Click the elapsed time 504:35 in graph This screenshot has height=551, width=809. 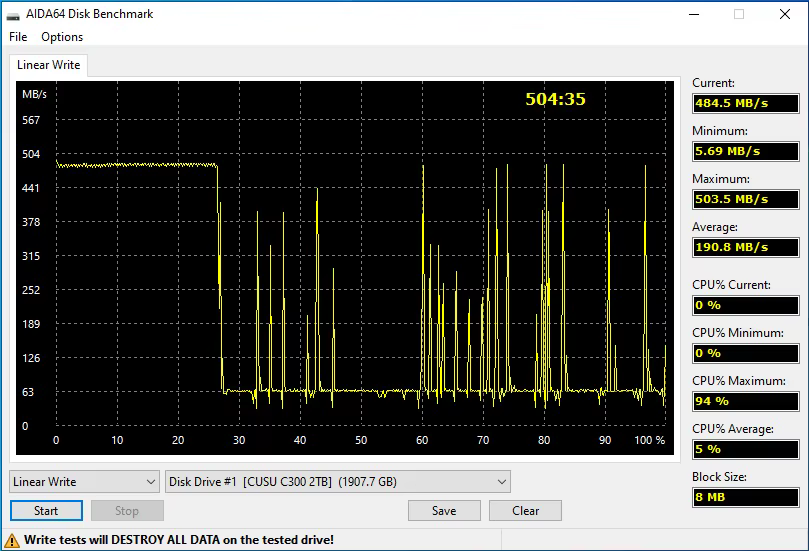pos(556,99)
